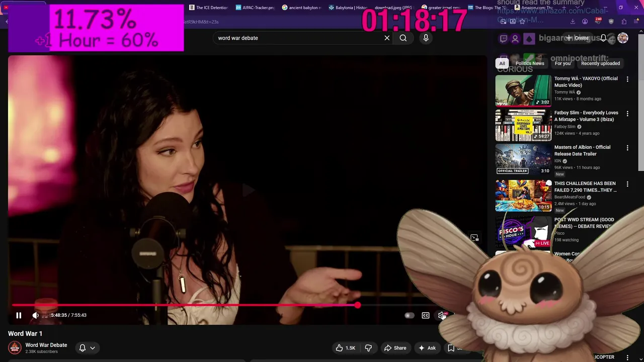This screenshot has width=644, height=362.
Task: Toggle closed captions CC button
Action: [426, 315]
